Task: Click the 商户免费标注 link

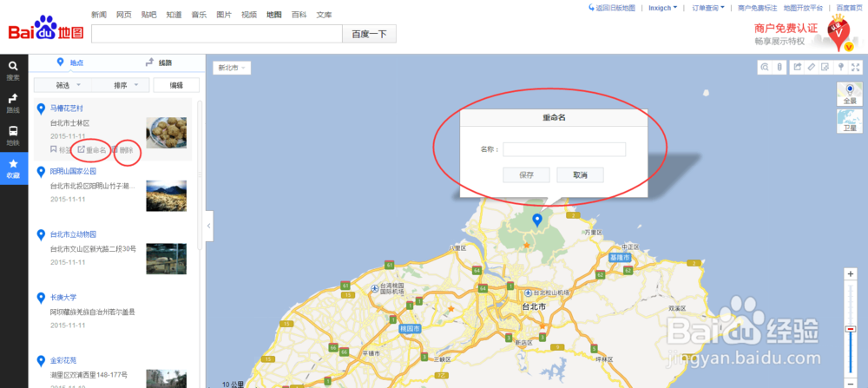Action: [x=758, y=8]
